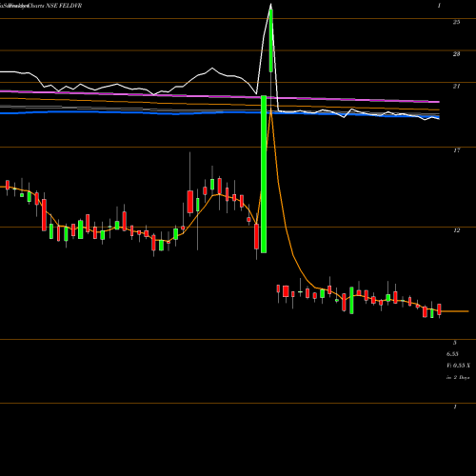The width and height of the screenshot is (476, 476).
Task: Click the thick blue moving average line
Action: pyautogui.click(x=220, y=112)
